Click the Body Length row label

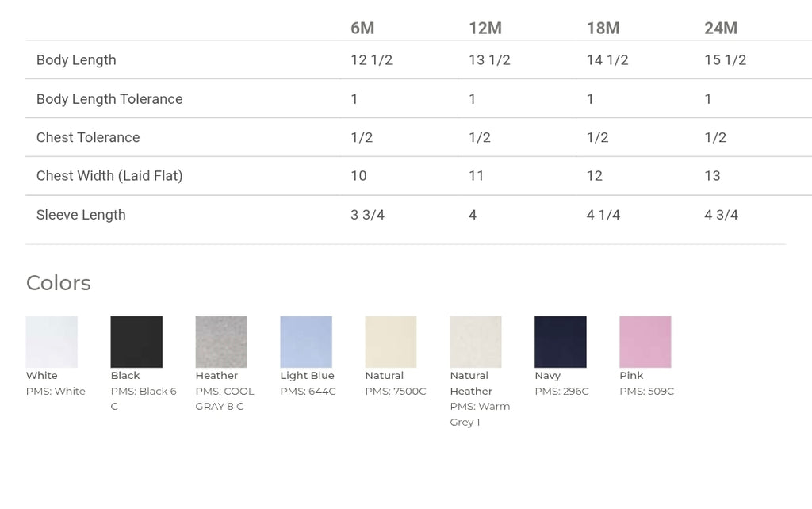click(76, 60)
